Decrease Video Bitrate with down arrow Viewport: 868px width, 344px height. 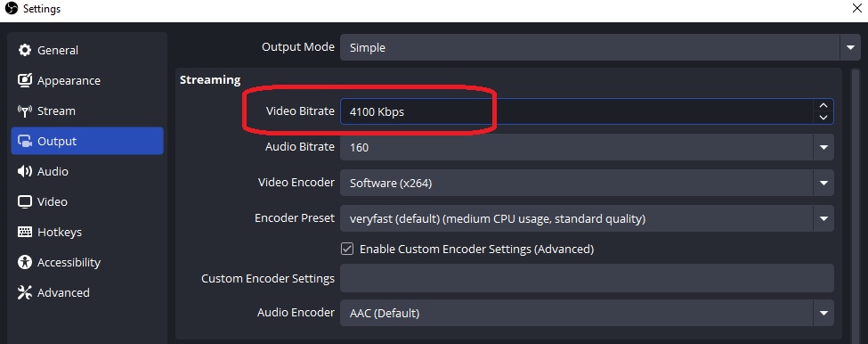tap(823, 118)
